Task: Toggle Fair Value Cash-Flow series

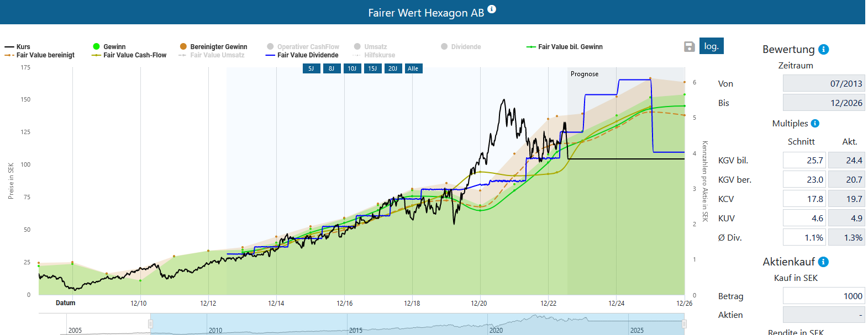Action: point(129,55)
